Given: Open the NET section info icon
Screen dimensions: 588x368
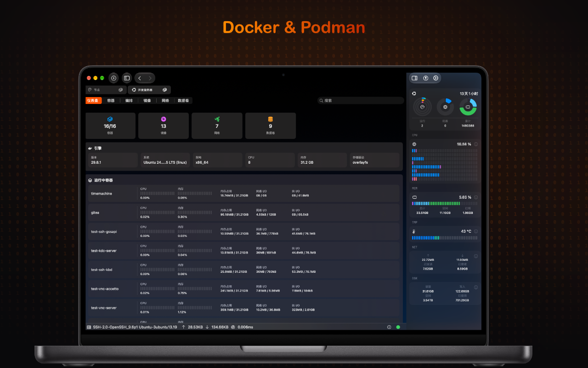Looking at the screenshot, I should (x=475, y=256).
